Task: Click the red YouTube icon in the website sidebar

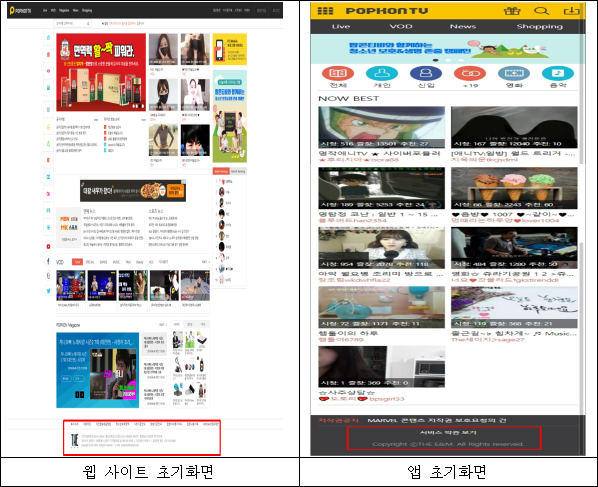Action: coord(48,247)
